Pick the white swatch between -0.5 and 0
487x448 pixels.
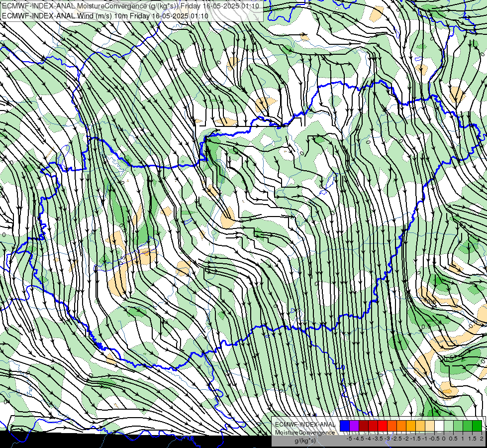click(439, 426)
